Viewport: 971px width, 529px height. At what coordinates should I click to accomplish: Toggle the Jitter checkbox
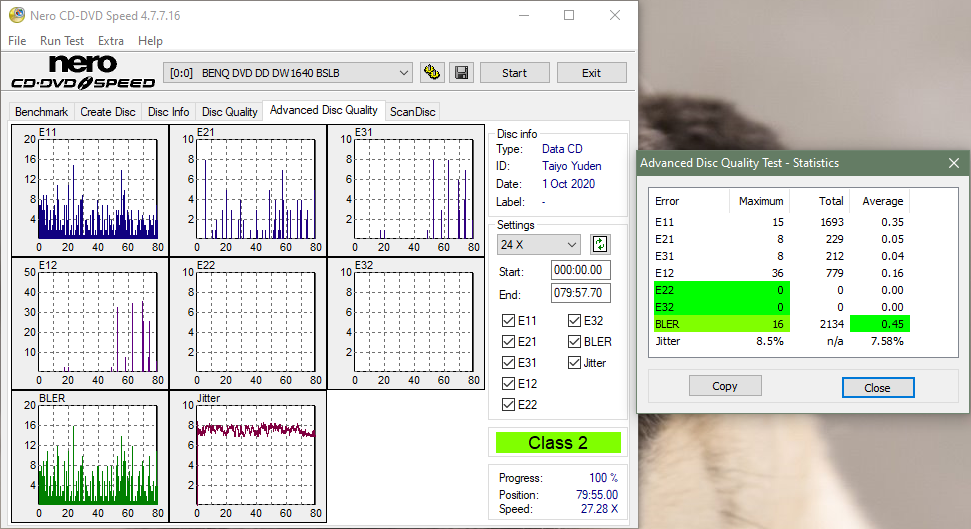pos(574,362)
